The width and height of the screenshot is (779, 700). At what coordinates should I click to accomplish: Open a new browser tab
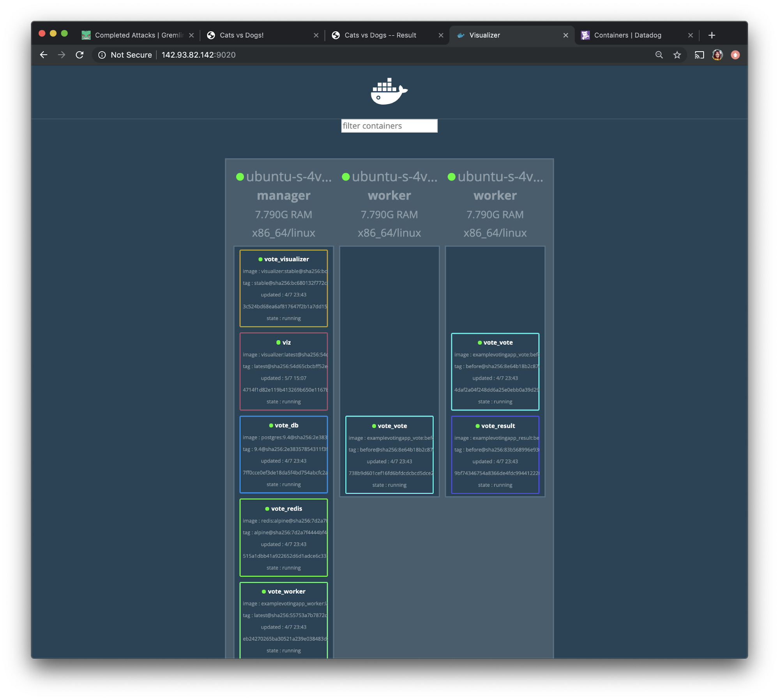[712, 35]
